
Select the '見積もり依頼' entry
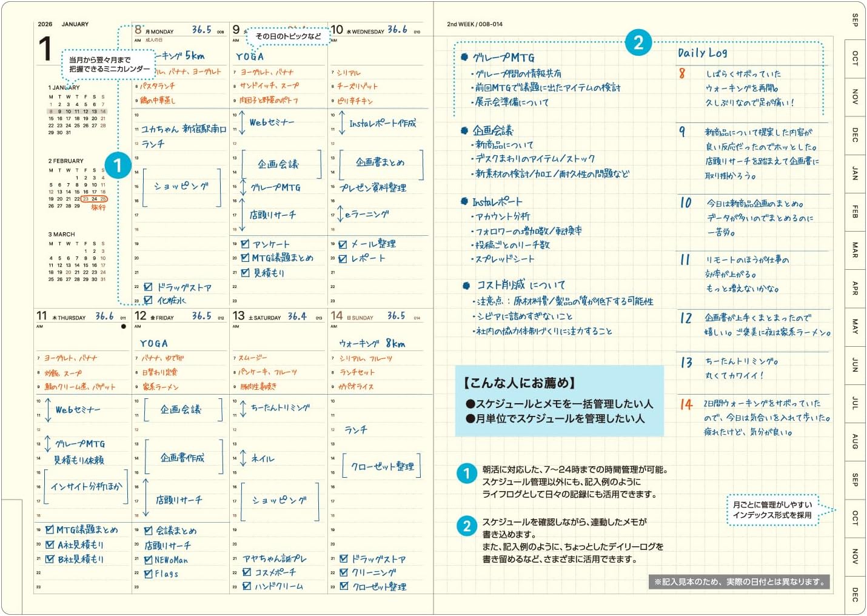coord(79,460)
